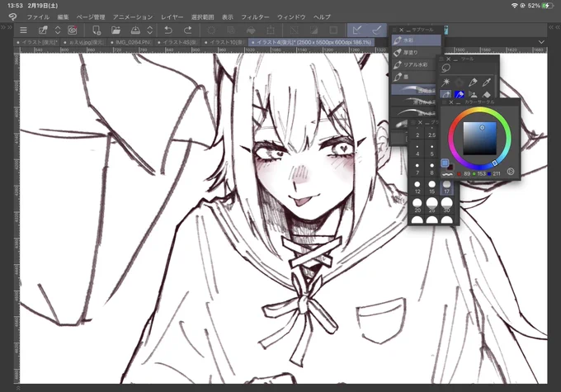Select brush size 7
The image size is (561, 392).
click(x=417, y=169)
